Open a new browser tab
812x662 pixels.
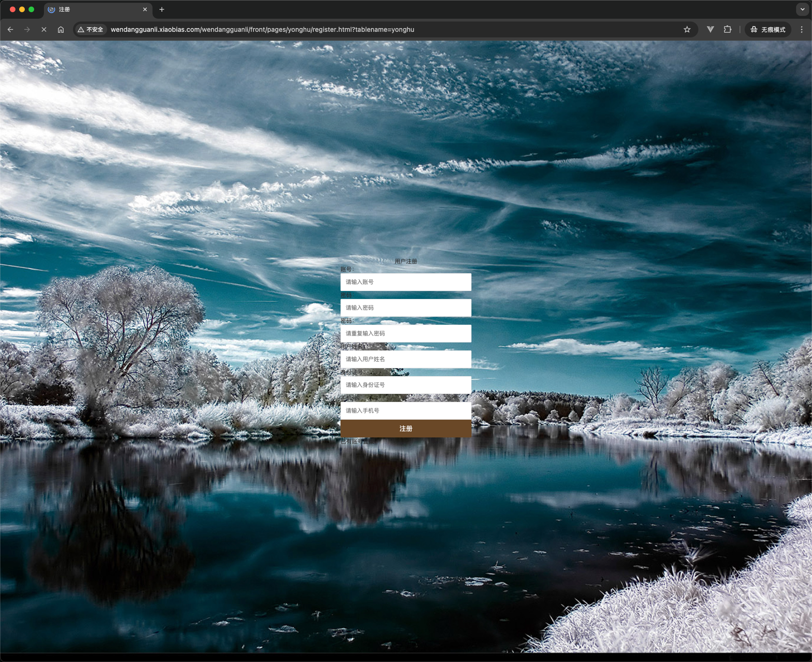click(x=162, y=9)
